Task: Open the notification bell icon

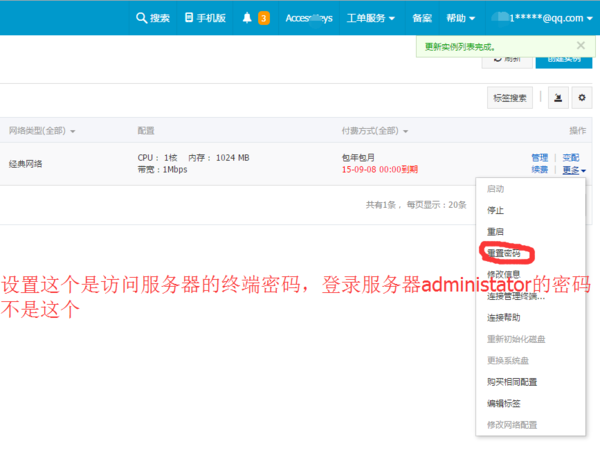Action: click(x=247, y=18)
